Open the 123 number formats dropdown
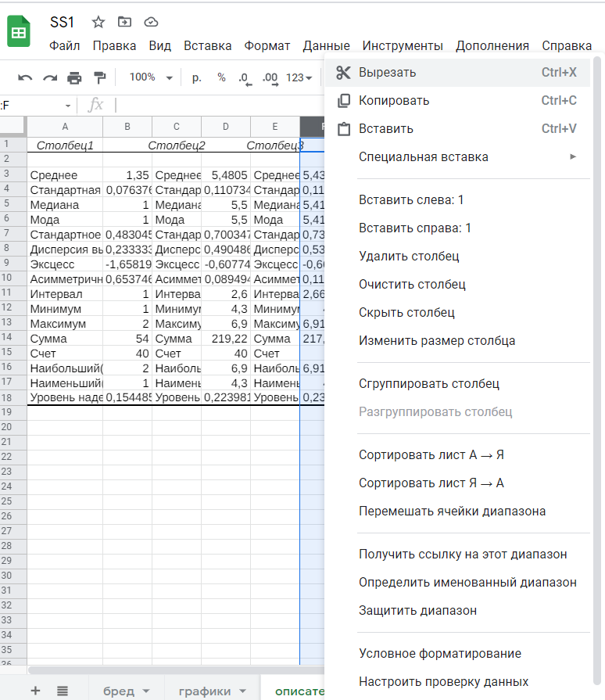605x700 pixels. pos(299,77)
